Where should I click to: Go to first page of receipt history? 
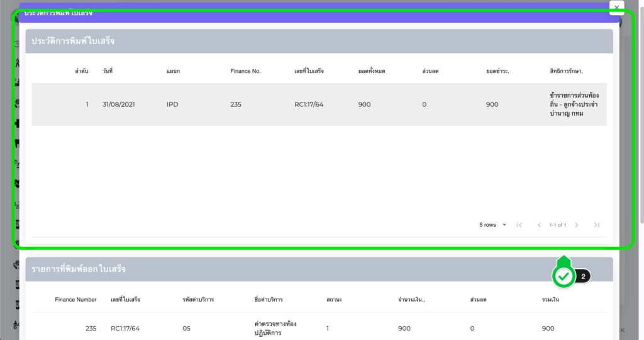pos(519,225)
